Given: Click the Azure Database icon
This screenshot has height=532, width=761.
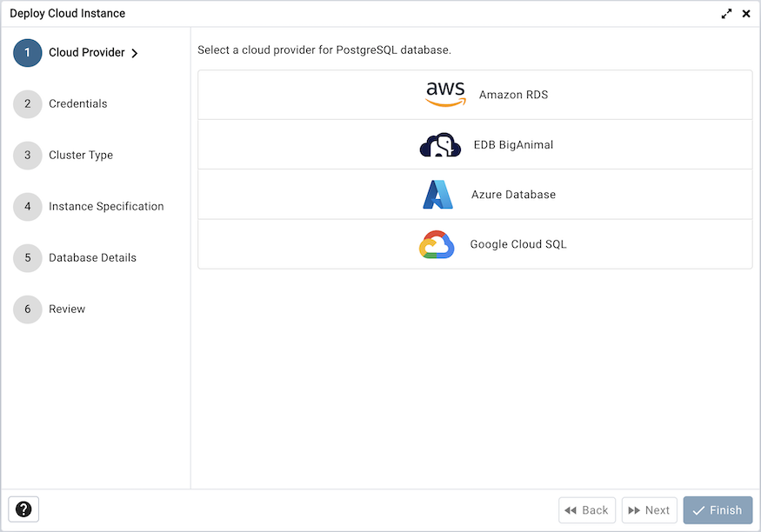Looking at the screenshot, I should click(x=440, y=194).
